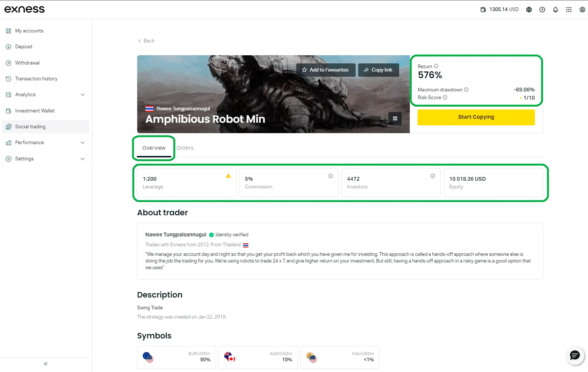This screenshot has width=588, height=372.
Task: Collapse the sidebar with double chevron
Action: (46, 364)
